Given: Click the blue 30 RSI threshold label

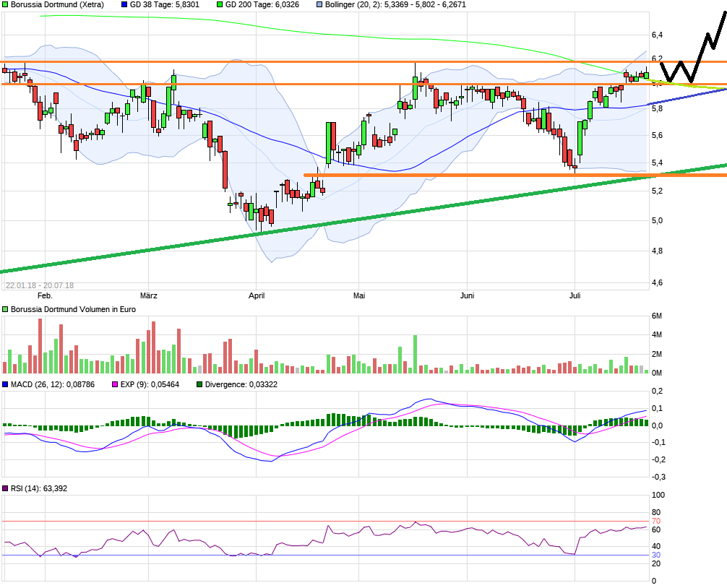Looking at the screenshot, I should [656, 555].
